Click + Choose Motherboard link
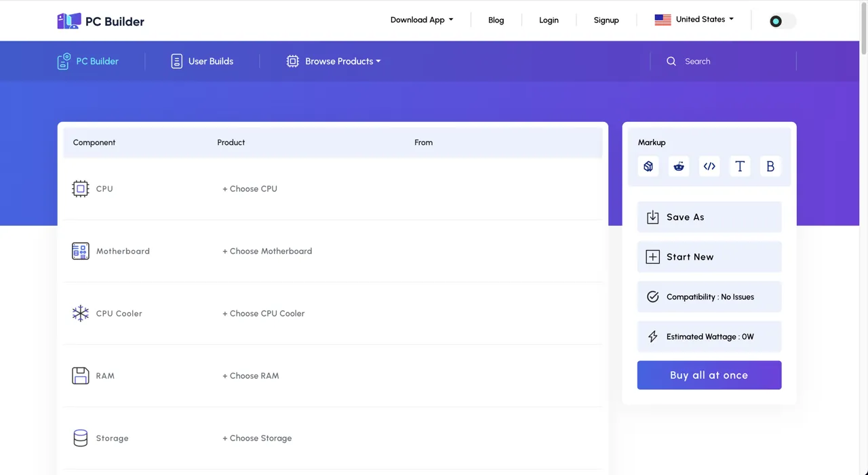This screenshot has width=868, height=475. click(x=267, y=251)
